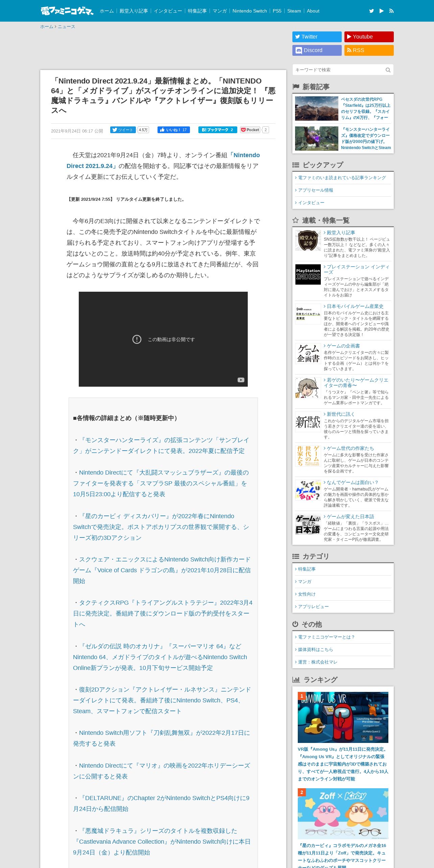Open the YouTube play icon in the header
434x868 pixels.
(382, 11)
